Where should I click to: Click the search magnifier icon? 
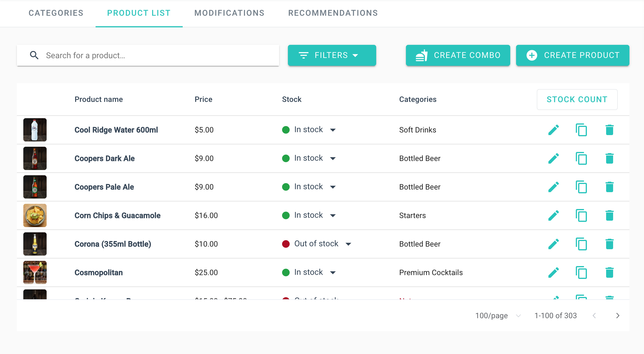click(x=34, y=55)
